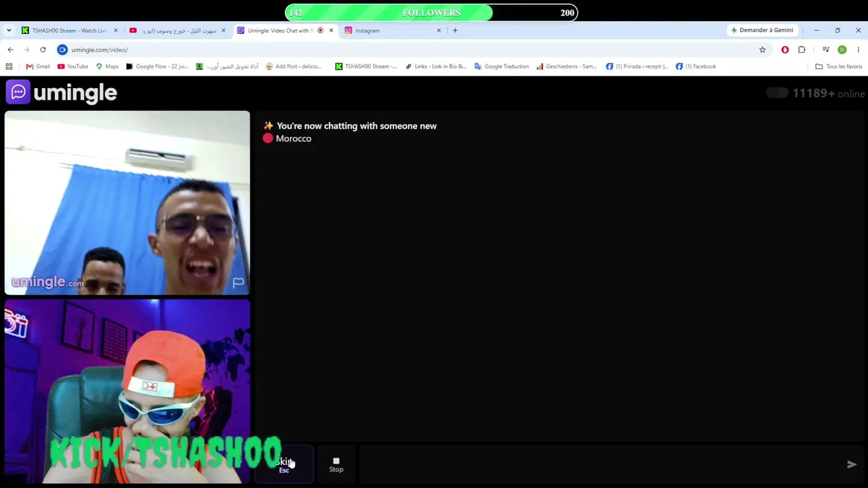Open the (1) Facebook bookmark
Screen dimensions: 868x488
[x=696, y=66]
